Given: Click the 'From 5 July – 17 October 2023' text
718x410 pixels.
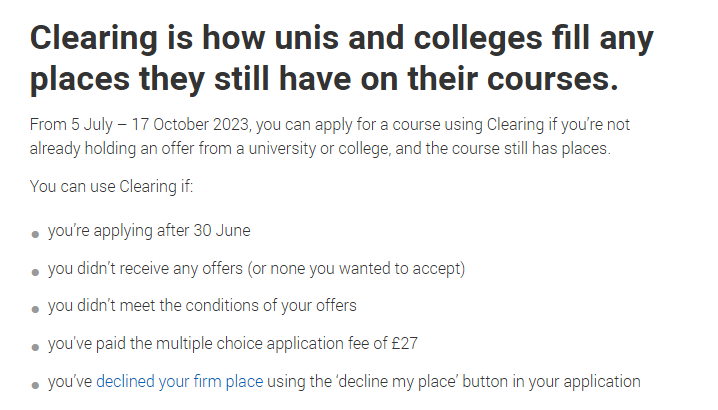Looking at the screenshot, I should [140, 125].
